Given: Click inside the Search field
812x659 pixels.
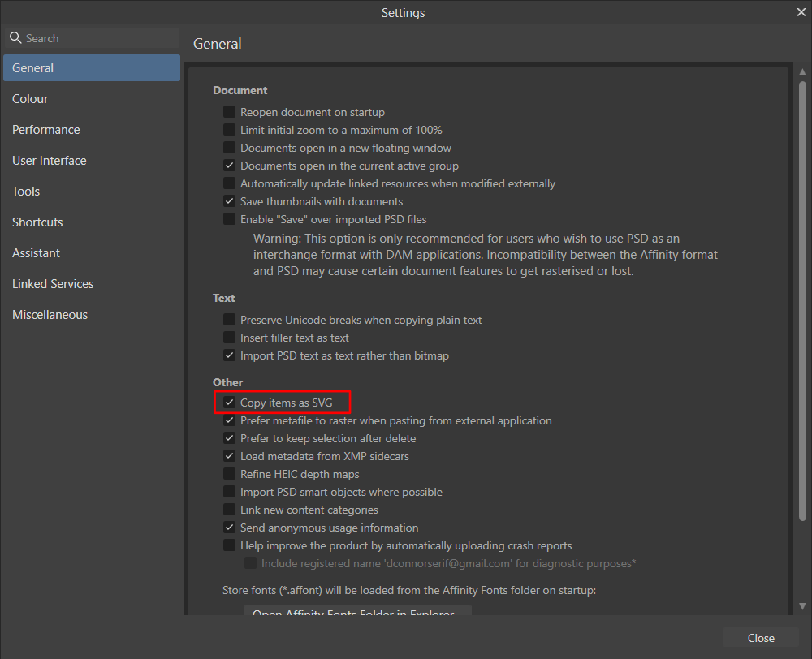Looking at the screenshot, I should (92, 37).
